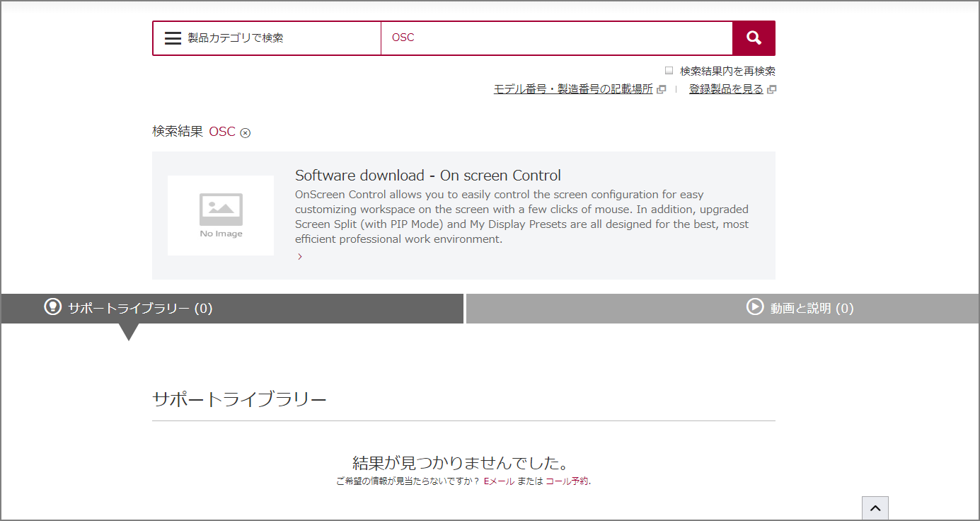Click the search input field containing OSC
The width and height of the screenshot is (980, 521).
point(556,38)
